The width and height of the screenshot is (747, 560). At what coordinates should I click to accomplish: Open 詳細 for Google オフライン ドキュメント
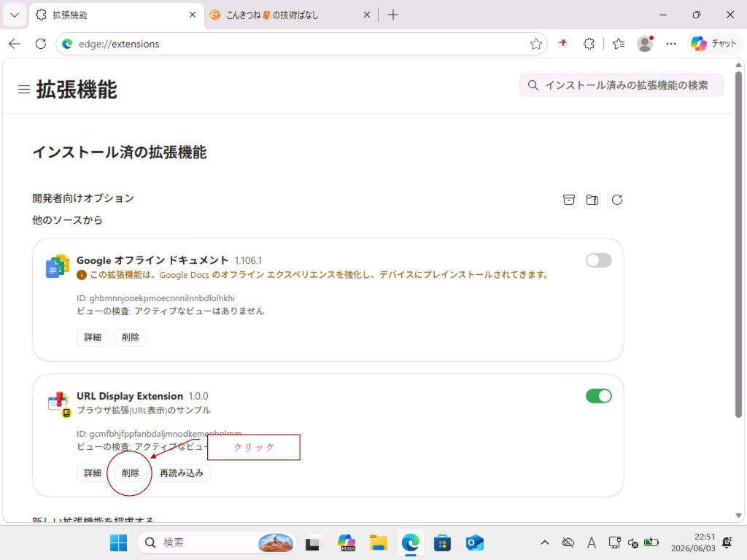tap(93, 337)
